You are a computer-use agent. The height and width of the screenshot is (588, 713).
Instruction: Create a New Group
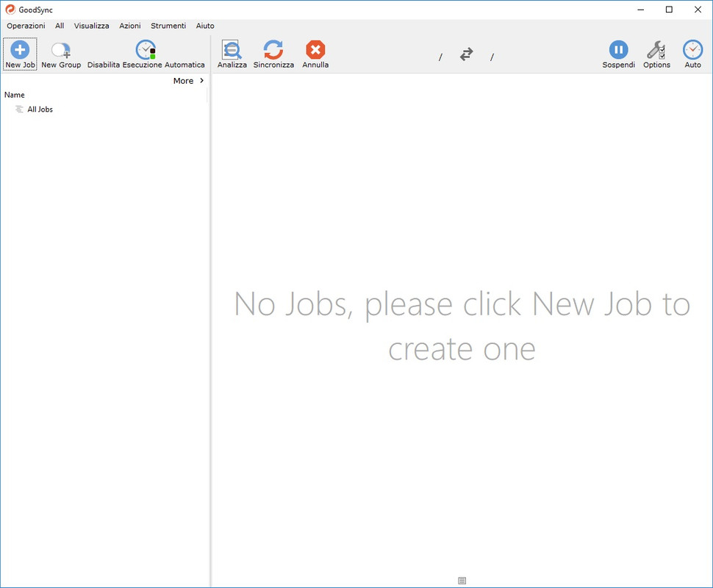[x=61, y=54]
